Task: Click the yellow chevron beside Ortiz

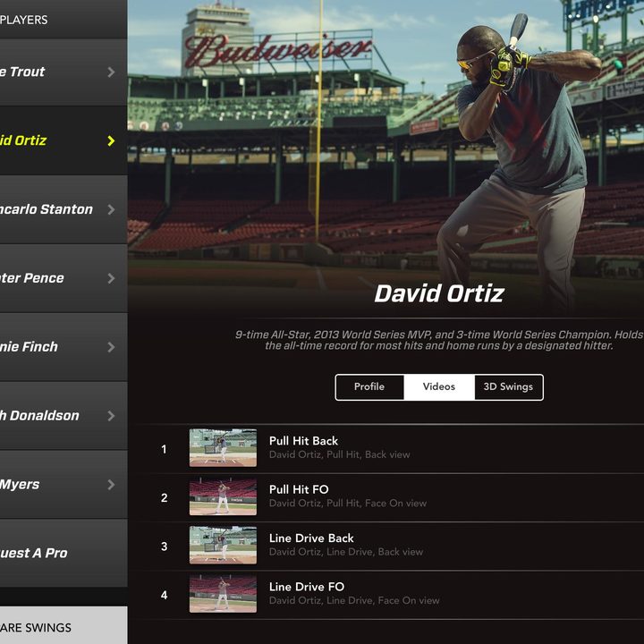Action: pos(111,141)
